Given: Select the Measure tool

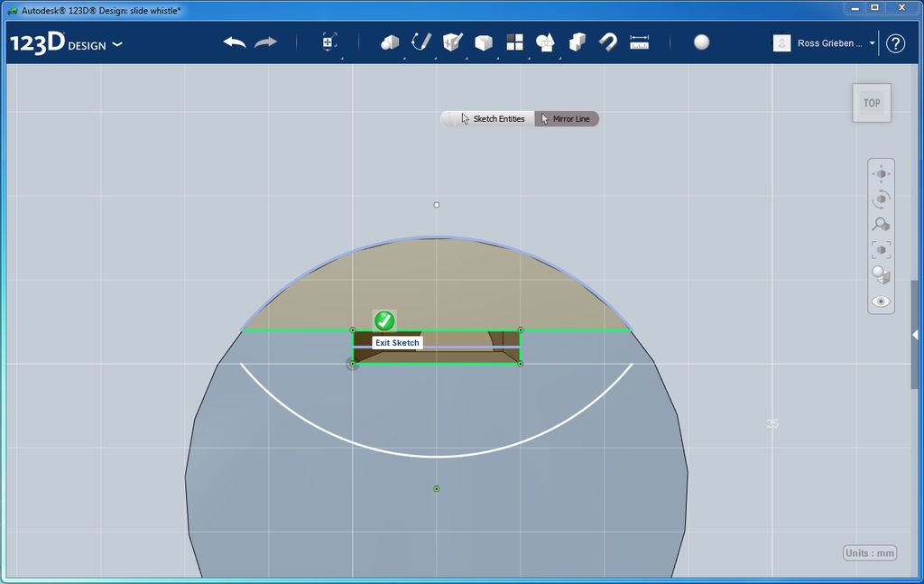Looking at the screenshot, I should click(639, 42).
